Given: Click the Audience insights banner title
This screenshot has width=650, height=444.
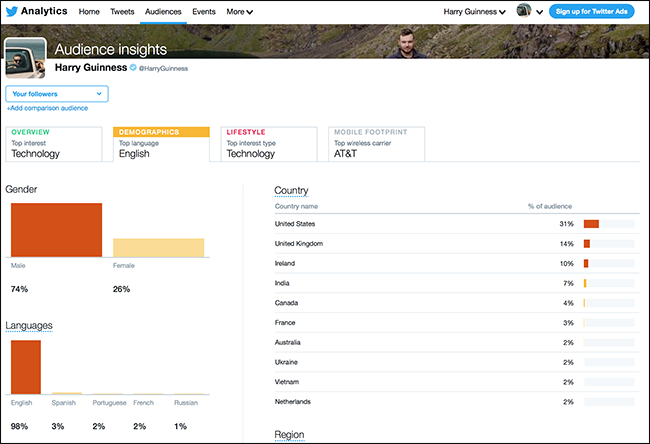Looking at the screenshot, I should (x=111, y=49).
